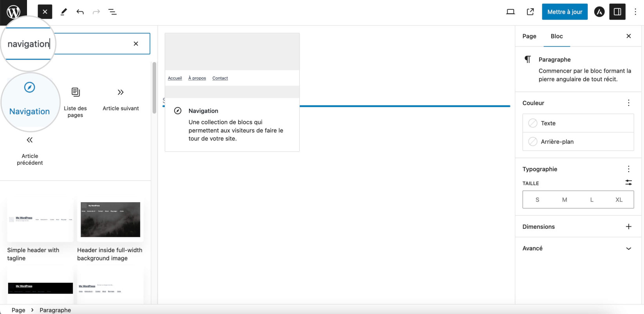This screenshot has width=644, height=314.
Task: Open the editor options kebab menu
Action: click(635, 12)
